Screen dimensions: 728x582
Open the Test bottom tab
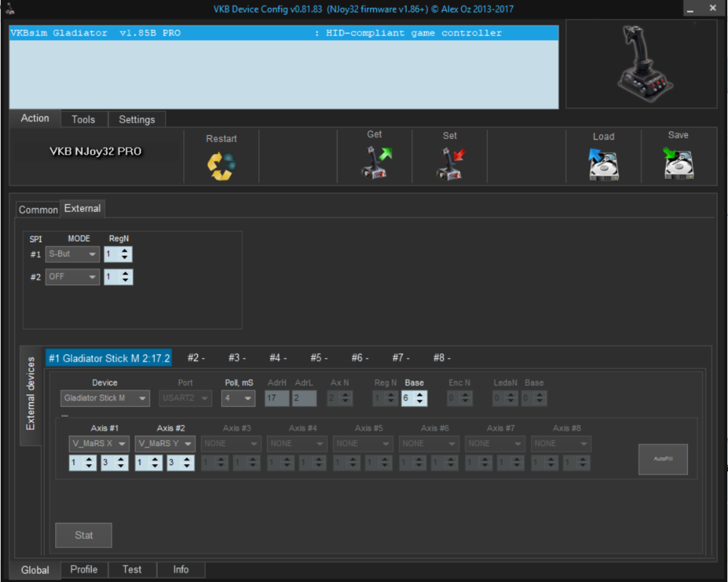[x=132, y=570]
